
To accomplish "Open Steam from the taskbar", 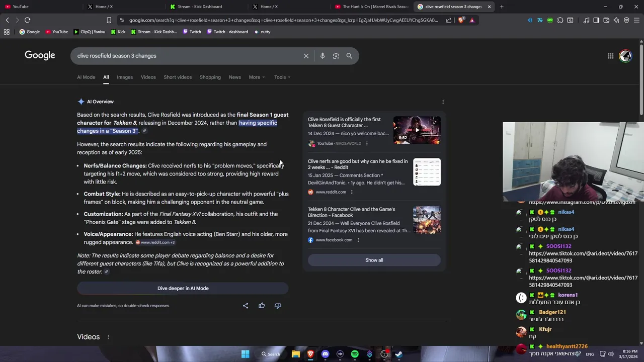I will 399,354.
